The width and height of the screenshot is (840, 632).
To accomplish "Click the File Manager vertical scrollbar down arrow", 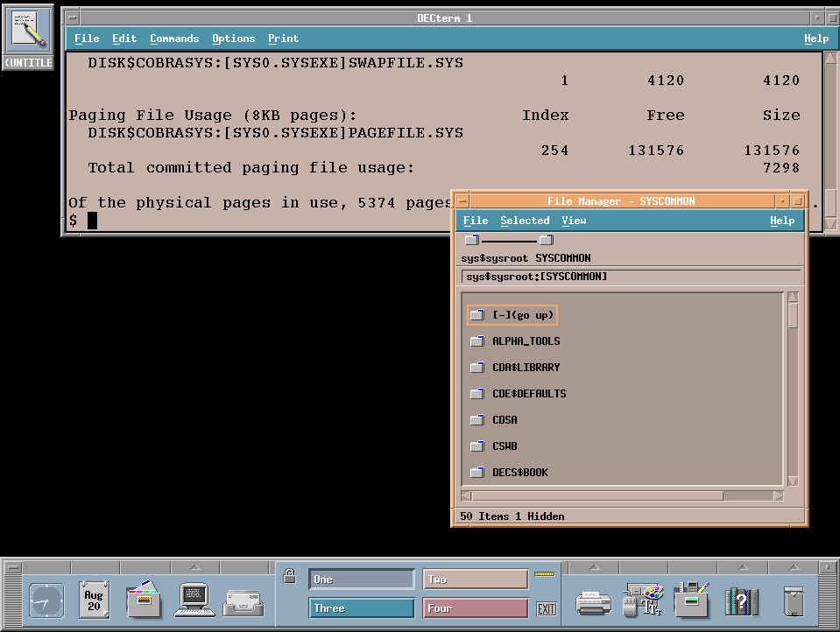I will (793, 481).
